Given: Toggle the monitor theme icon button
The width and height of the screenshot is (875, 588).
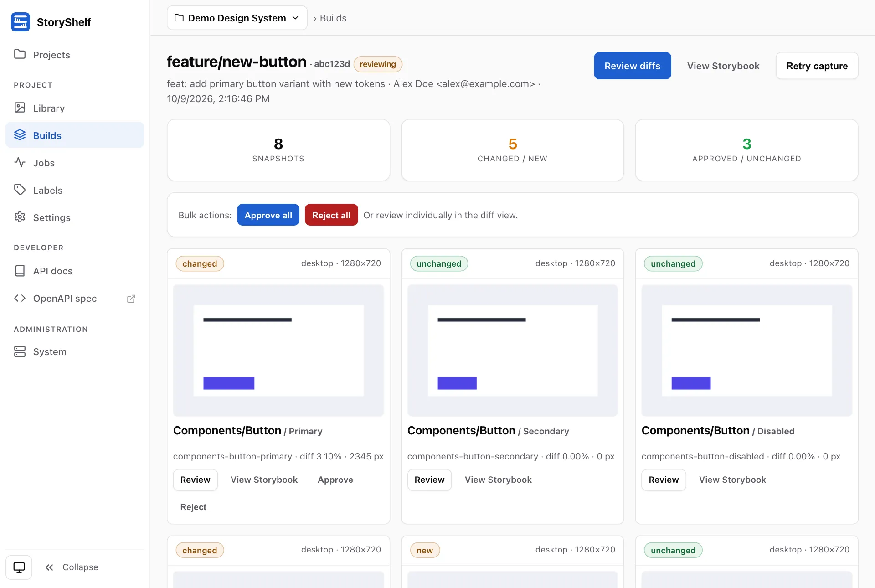Looking at the screenshot, I should [19, 567].
